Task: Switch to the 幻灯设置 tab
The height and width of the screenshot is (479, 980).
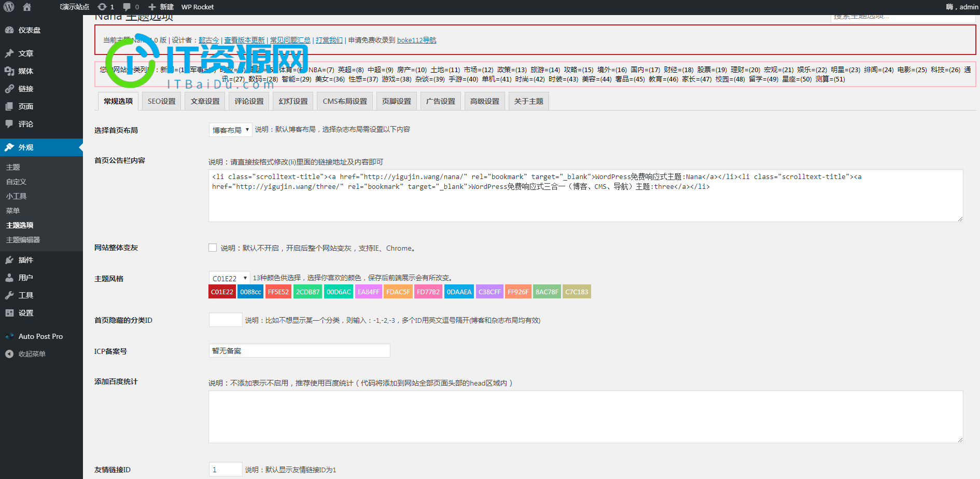Action: pyautogui.click(x=293, y=101)
